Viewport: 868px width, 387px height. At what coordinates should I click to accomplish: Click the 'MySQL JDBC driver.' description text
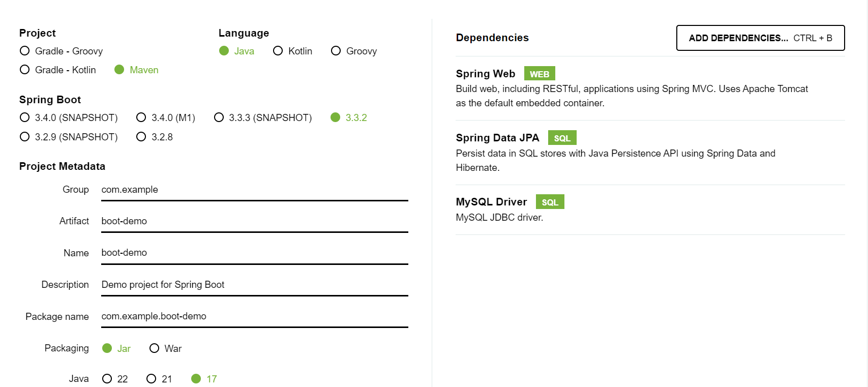tap(499, 218)
